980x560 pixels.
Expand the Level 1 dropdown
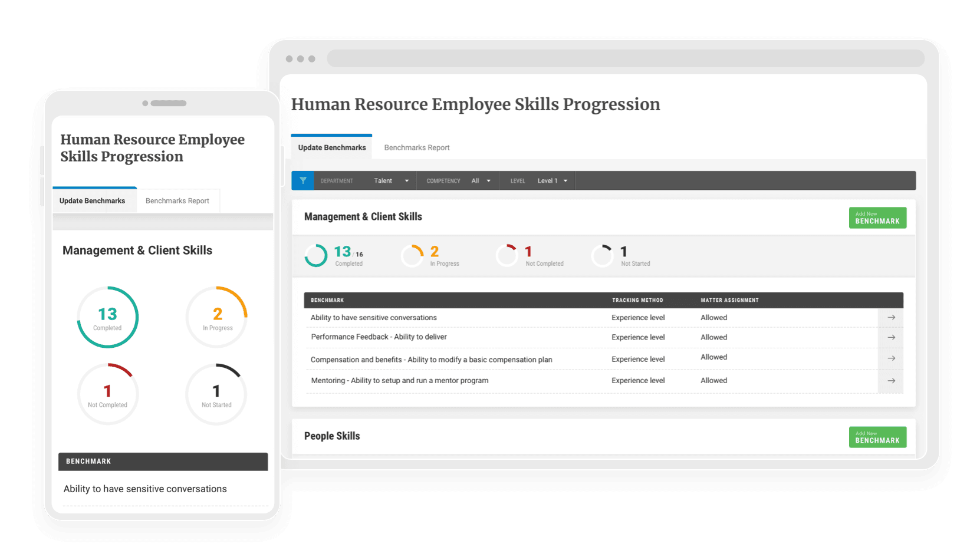pos(552,181)
